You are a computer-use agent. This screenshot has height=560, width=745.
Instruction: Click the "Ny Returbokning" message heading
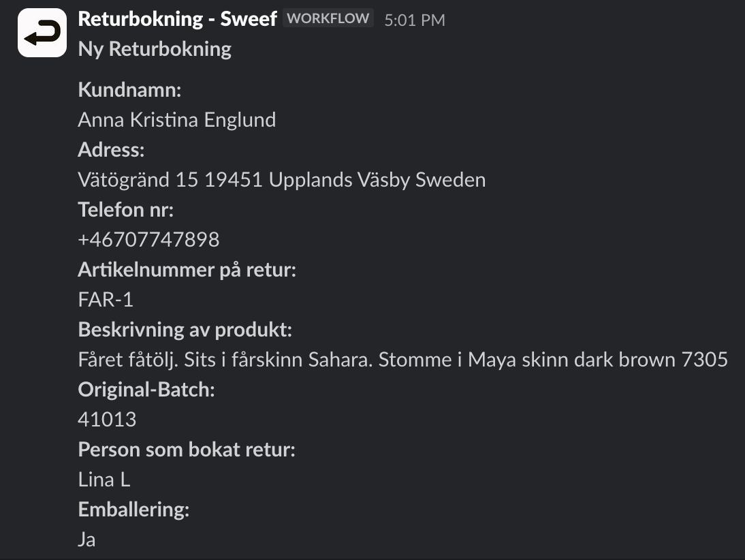point(155,50)
